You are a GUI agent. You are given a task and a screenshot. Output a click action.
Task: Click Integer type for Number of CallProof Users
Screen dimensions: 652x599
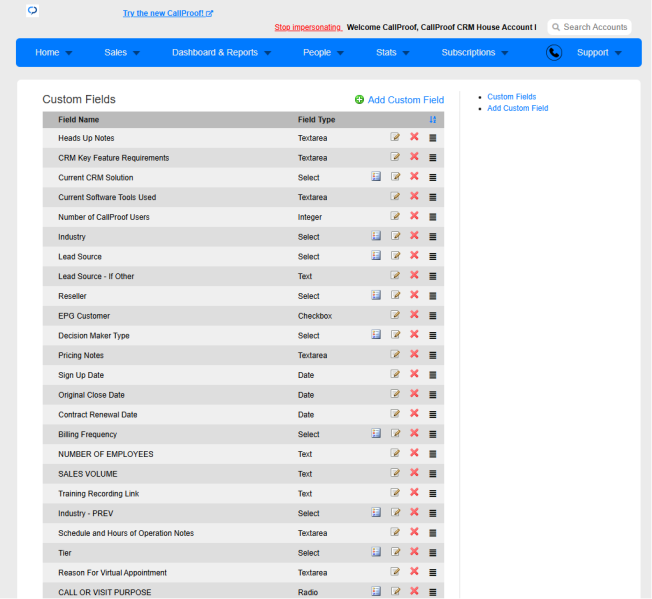tap(310, 217)
